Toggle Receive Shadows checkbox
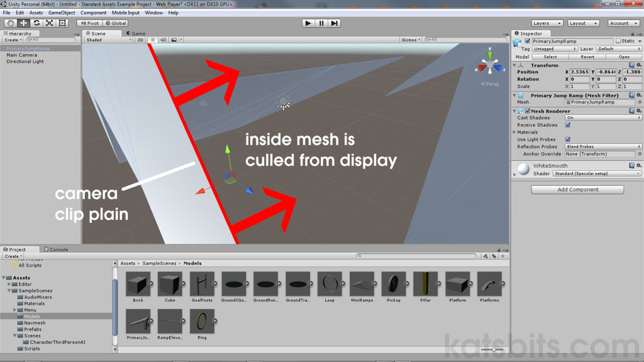 [568, 125]
